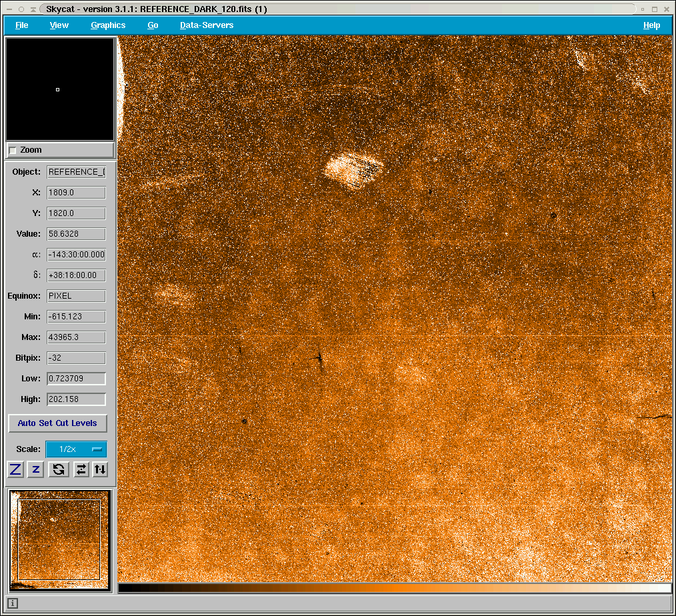Open the Help menu
The height and width of the screenshot is (616, 676).
(x=651, y=25)
